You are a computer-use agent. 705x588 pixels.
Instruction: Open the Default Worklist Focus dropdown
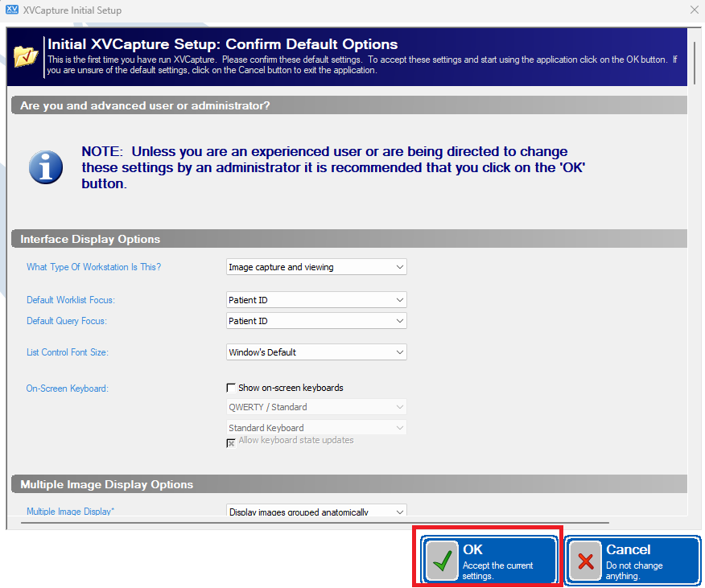(x=316, y=300)
